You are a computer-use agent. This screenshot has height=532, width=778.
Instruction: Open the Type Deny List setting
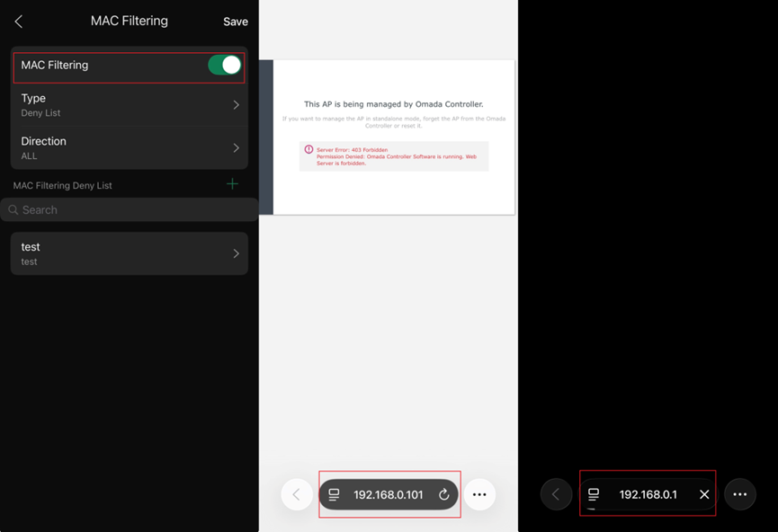coord(129,105)
